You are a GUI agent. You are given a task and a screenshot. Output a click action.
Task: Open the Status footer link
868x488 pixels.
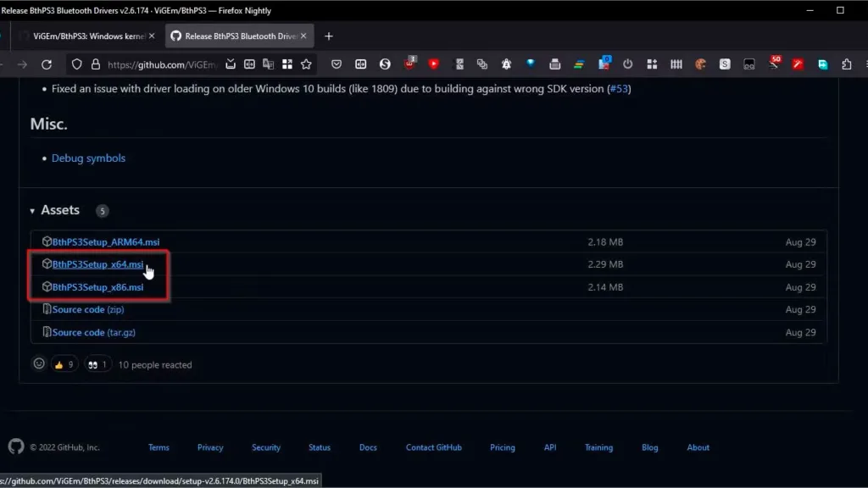(x=320, y=447)
